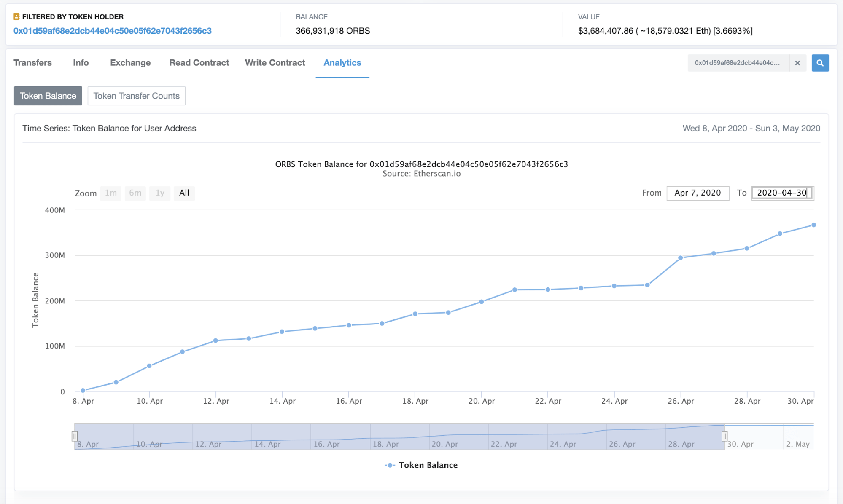Click the data point at 26 Apr
843x504 pixels.
click(x=680, y=257)
